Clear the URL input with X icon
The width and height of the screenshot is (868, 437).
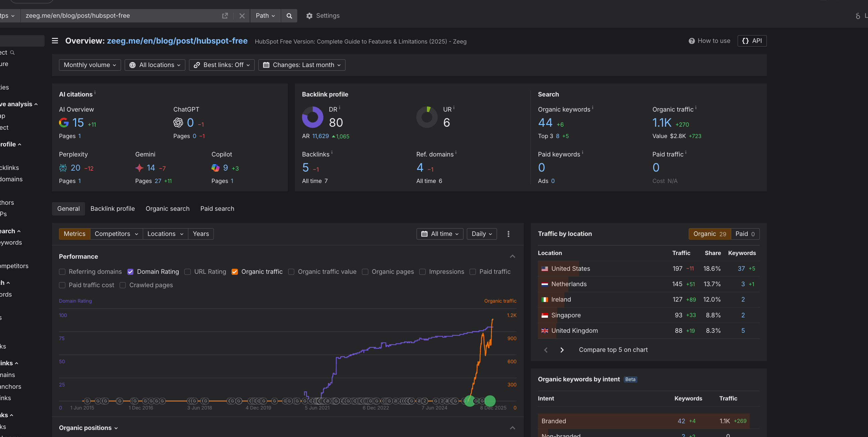[x=242, y=16]
